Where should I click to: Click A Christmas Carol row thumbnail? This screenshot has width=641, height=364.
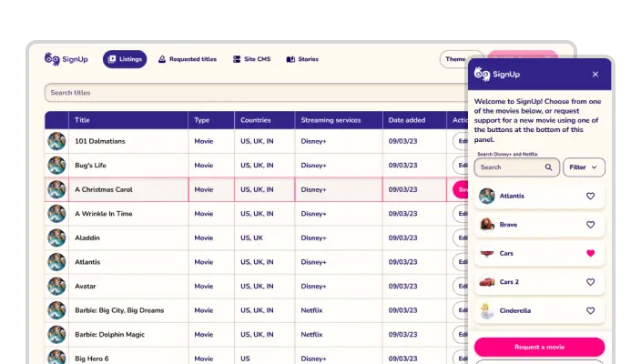56,189
